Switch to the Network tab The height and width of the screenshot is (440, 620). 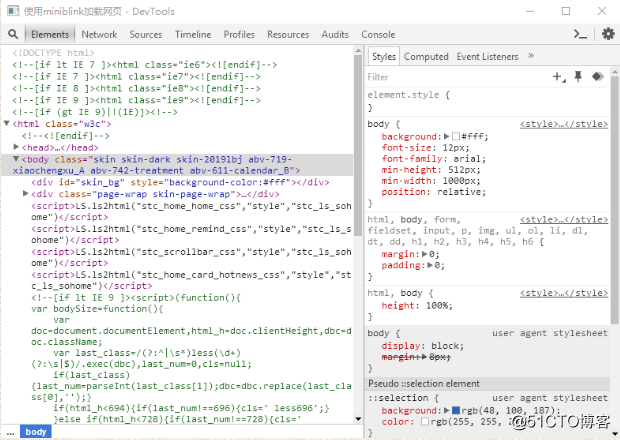click(99, 35)
